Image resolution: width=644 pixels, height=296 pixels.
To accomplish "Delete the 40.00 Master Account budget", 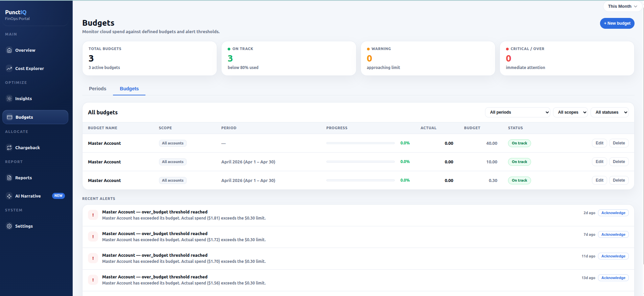I will click(x=619, y=143).
